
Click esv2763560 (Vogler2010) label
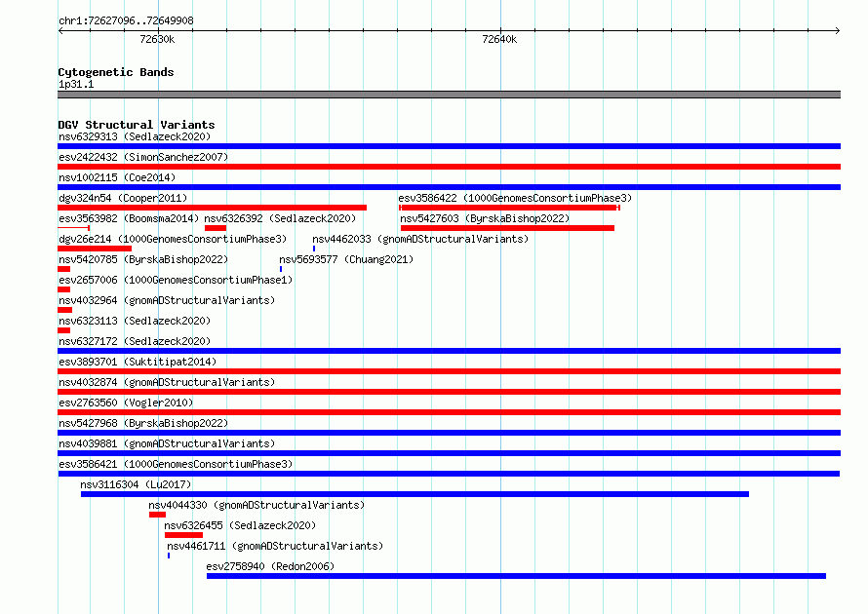coord(126,403)
